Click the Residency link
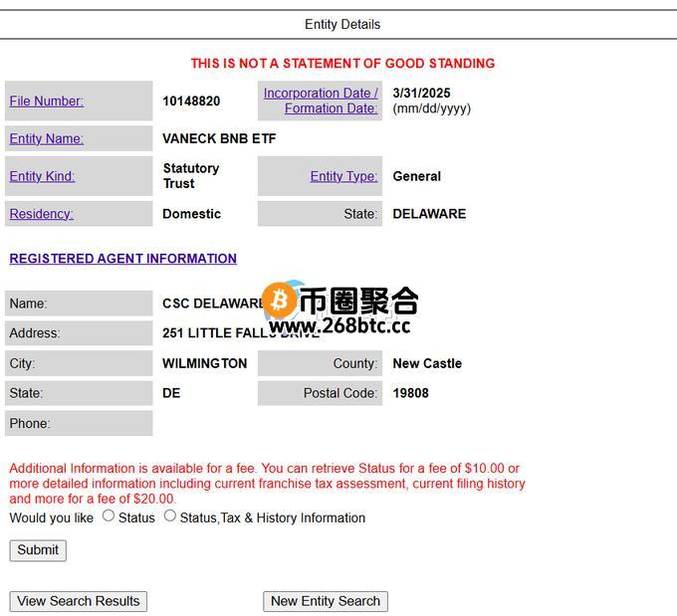The height and width of the screenshot is (616, 677). pyautogui.click(x=42, y=214)
